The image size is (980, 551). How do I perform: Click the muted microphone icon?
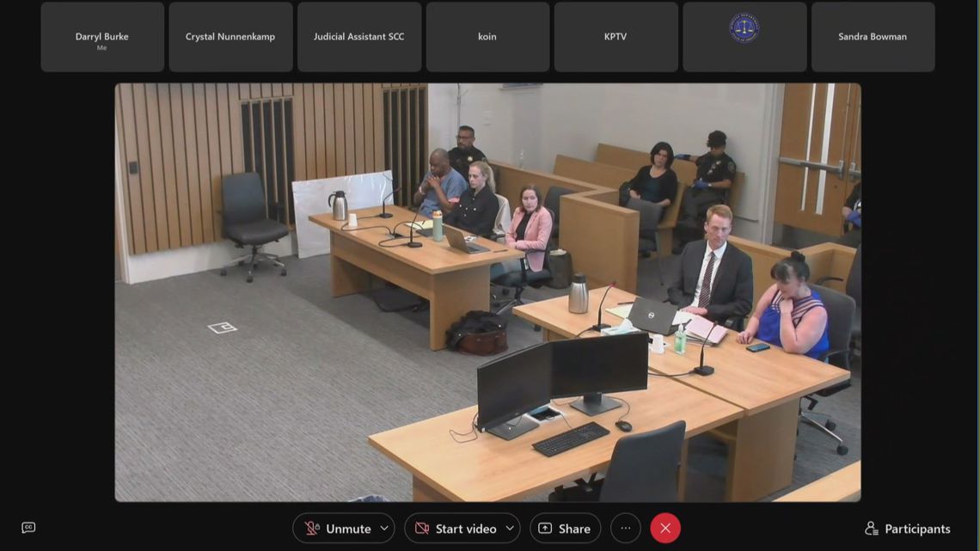(x=309, y=528)
